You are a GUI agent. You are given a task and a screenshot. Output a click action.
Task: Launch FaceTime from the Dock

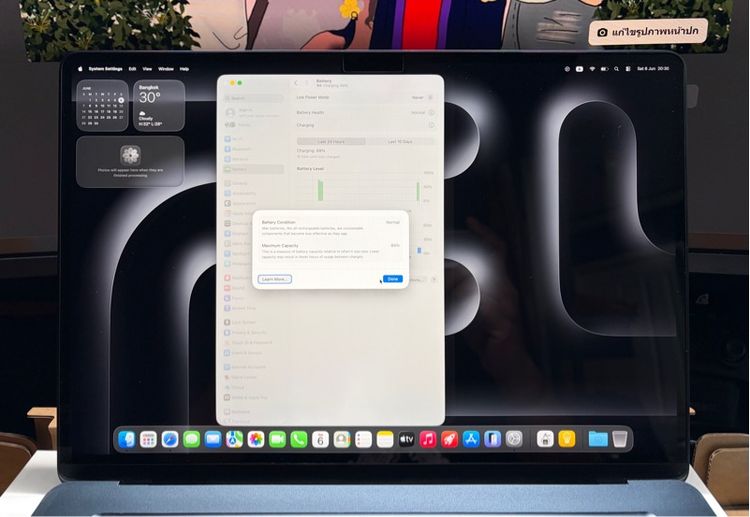(x=277, y=439)
